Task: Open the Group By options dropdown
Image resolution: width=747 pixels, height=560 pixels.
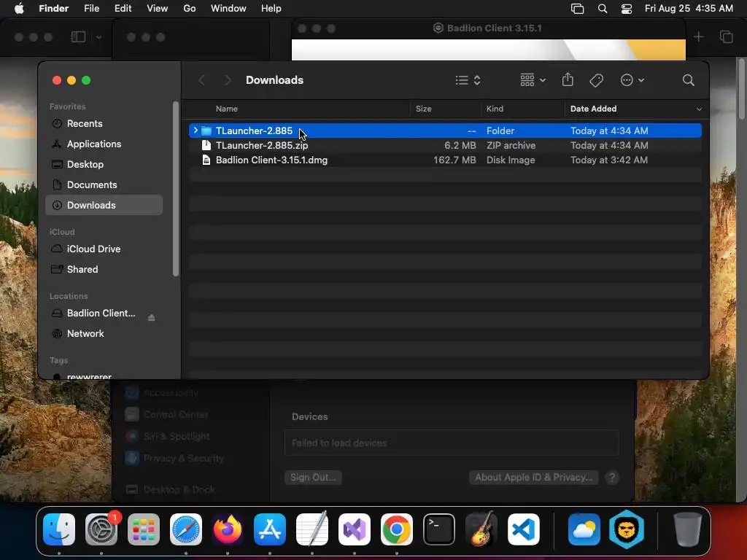Action: 533,80
